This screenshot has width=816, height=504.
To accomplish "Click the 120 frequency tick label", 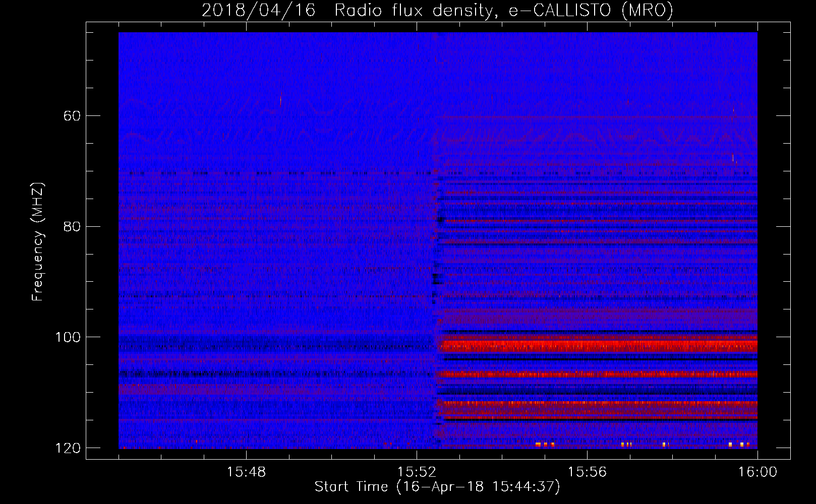I will 68,448.
